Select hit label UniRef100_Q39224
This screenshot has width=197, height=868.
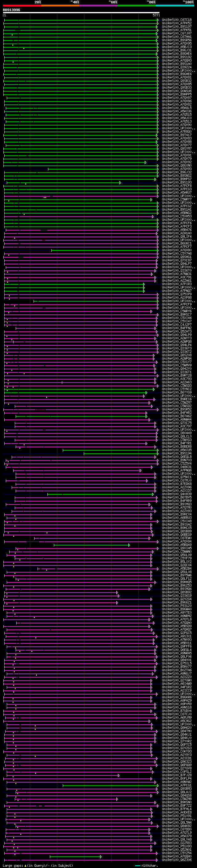click(x=177, y=67)
